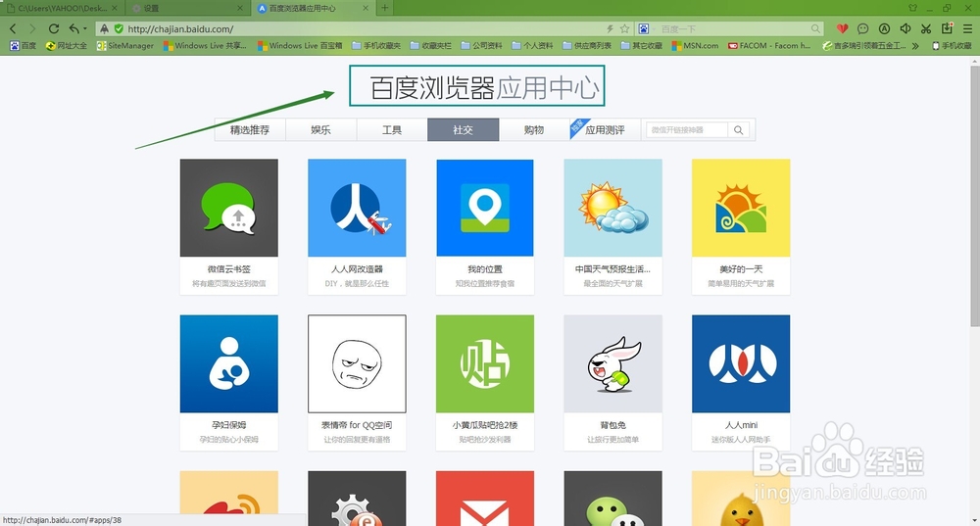Open the 背包兔 app tile
The height and width of the screenshot is (526, 980).
[x=613, y=382]
